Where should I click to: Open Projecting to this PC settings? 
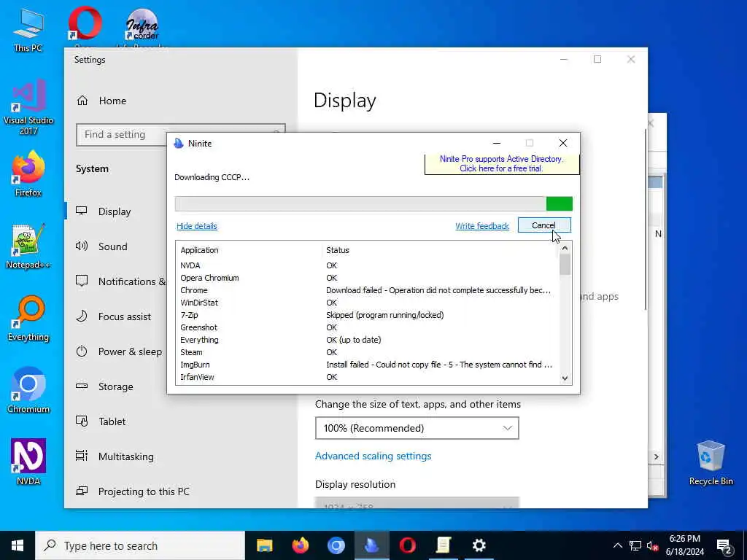point(143,491)
